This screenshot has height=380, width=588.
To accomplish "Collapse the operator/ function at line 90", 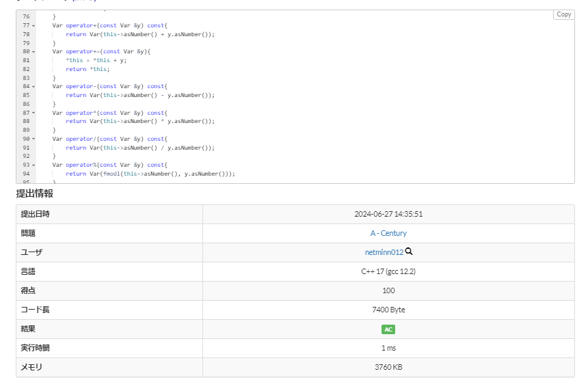I will point(34,139).
